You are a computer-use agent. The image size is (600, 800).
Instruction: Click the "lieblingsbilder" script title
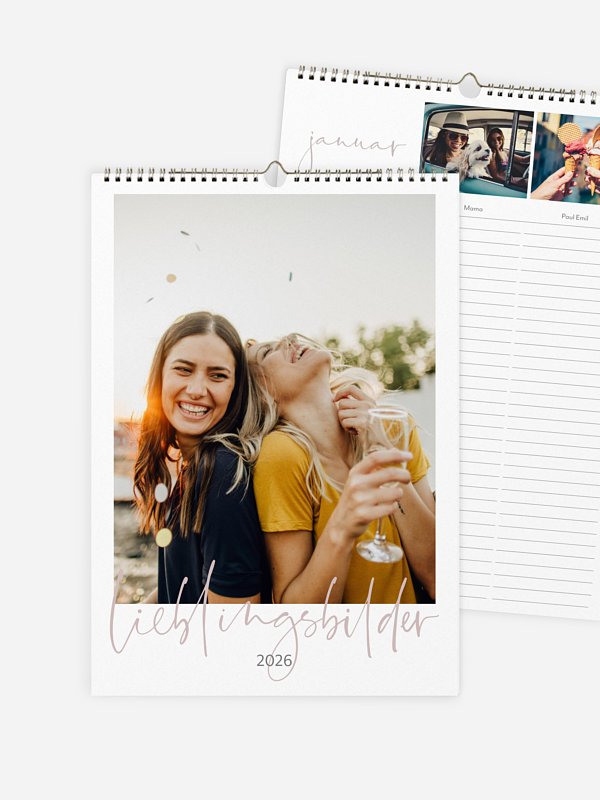point(273,616)
